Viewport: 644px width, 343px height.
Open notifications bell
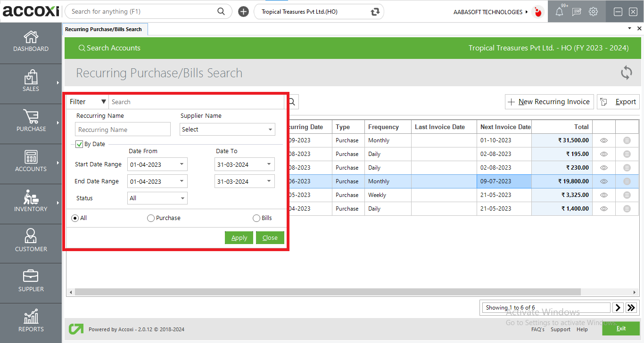(559, 11)
